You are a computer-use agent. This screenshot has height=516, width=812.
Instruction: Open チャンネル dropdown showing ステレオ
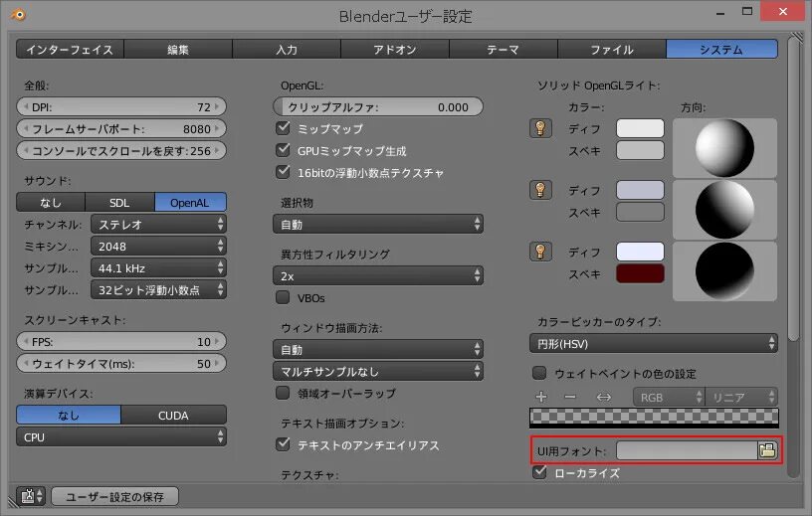[x=158, y=224]
